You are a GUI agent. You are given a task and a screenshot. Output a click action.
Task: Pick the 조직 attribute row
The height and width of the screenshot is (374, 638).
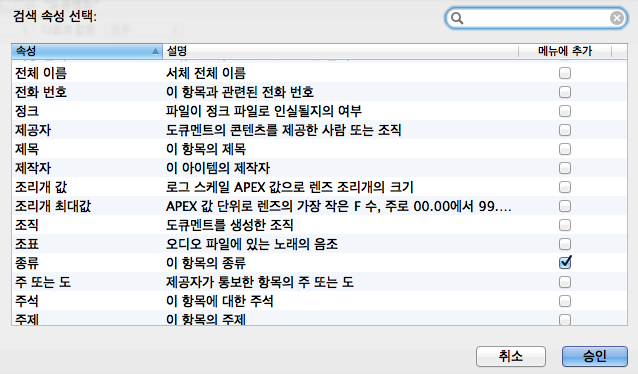point(27,225)
